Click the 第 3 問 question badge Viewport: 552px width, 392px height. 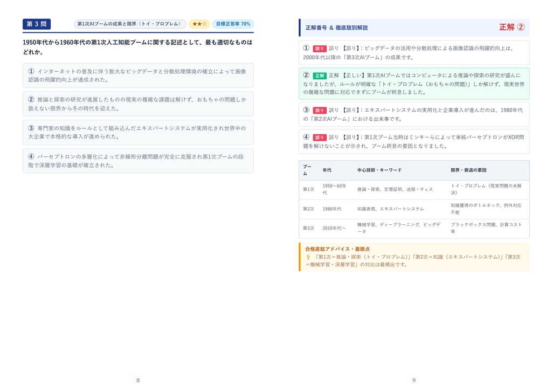[37, 24]
